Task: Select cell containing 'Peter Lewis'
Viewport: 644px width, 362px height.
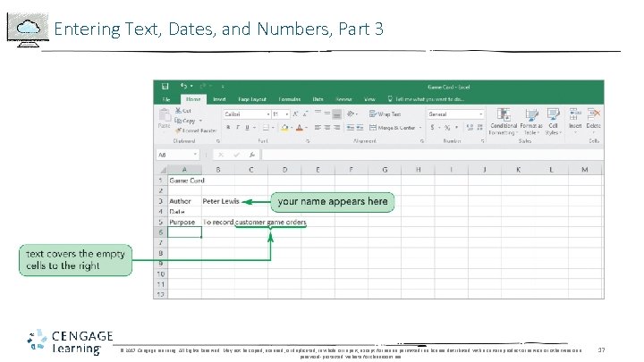Action: click(218, 201)
